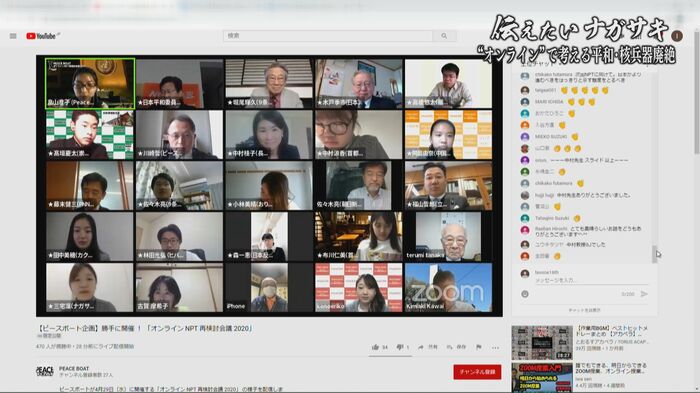Click the search input field

(x=328, y=36)
